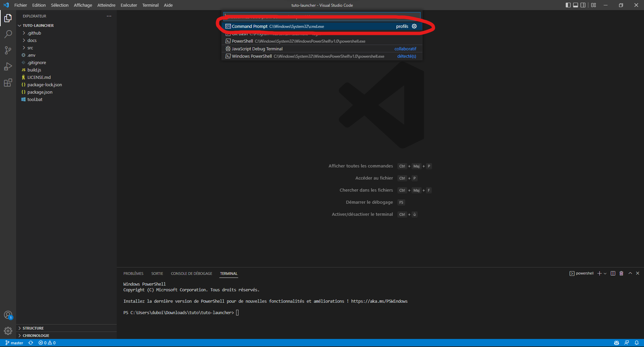This screenshot has height=347, width=644.
Task: Select the TERMINAL panel tab
Action: click(229, 274)
